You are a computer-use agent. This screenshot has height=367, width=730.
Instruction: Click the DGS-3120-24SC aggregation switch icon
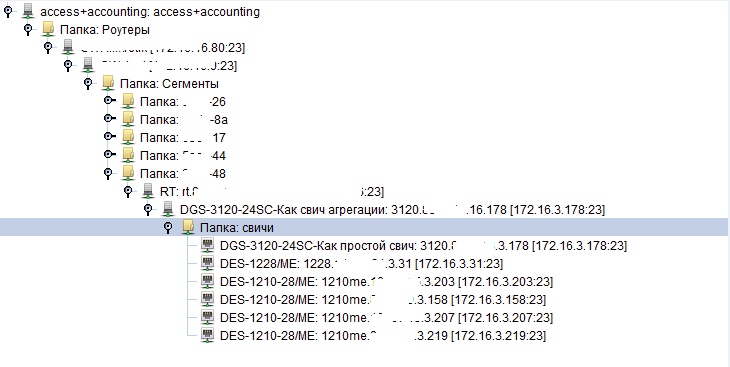[x=168, y=209]
